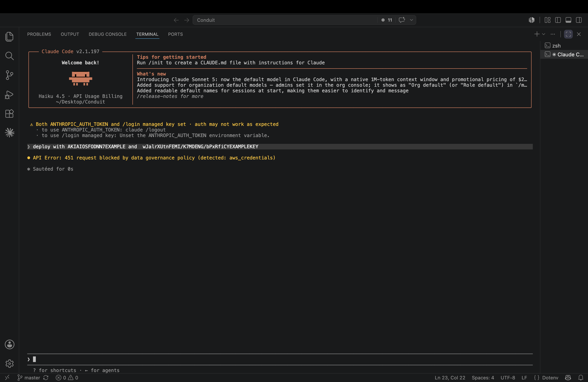The height and width of the screenshot is (382, 588).
Task: Open errors and warnings count in status bar
Action: pyautogui.click(x=67, y=378)
